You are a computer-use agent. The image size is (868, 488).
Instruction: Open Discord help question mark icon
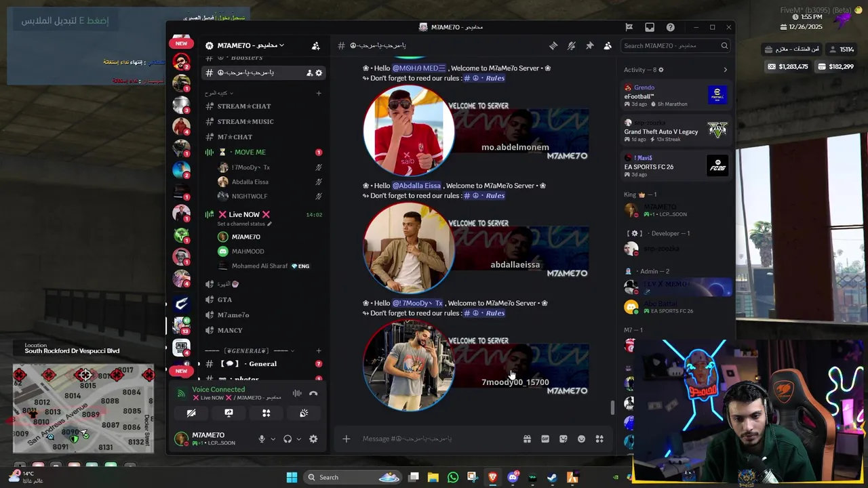671,27
